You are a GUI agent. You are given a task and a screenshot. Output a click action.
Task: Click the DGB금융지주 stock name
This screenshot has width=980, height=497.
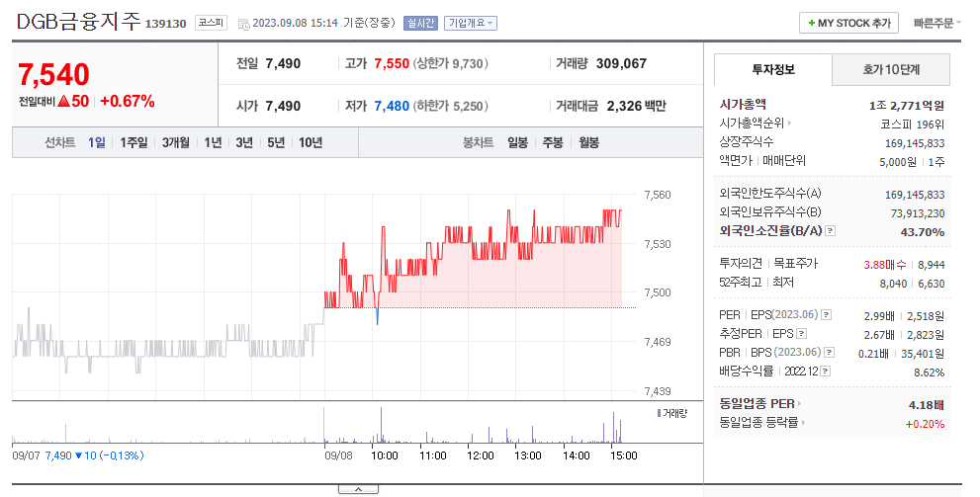click(79, 22)
